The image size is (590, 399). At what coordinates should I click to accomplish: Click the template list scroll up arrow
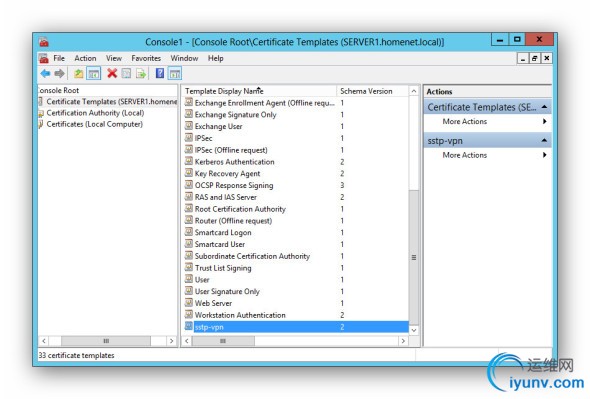(x=414, y=91)
